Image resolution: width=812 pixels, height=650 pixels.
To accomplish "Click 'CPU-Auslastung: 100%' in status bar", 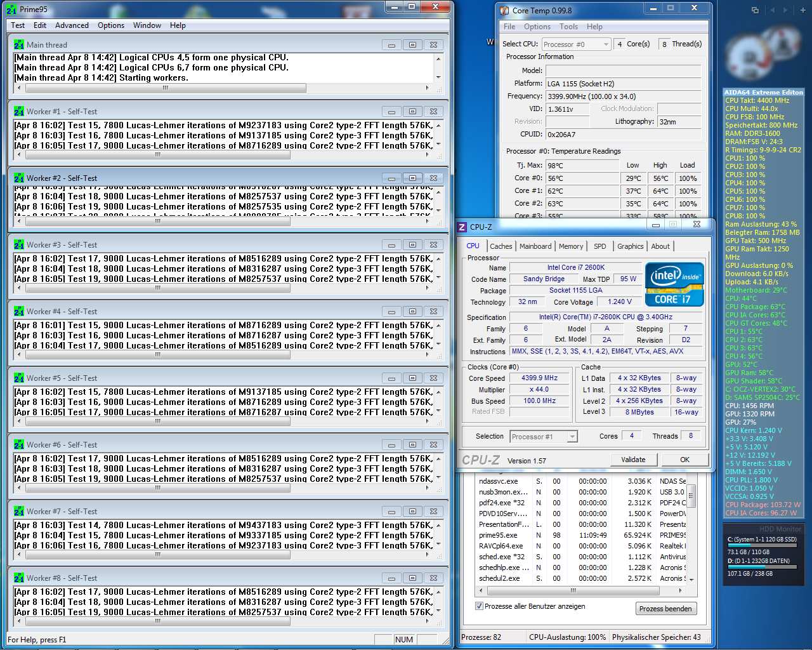I will coord(567,637).
